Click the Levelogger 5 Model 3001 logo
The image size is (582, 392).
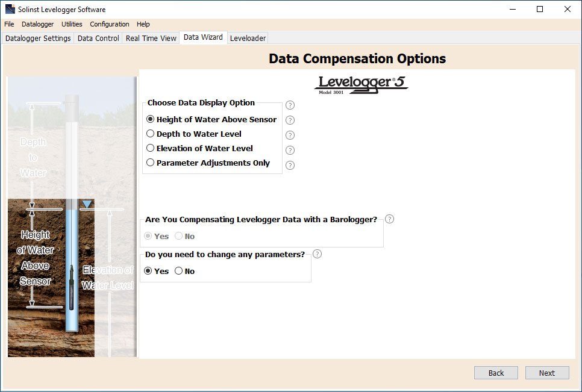click(360, 84)
